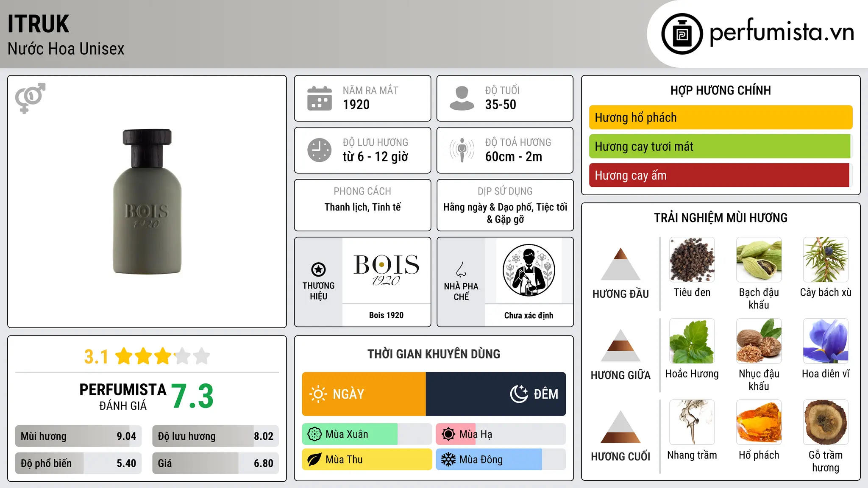Click the sillage value 60cm - 2m

coord(514,157)
